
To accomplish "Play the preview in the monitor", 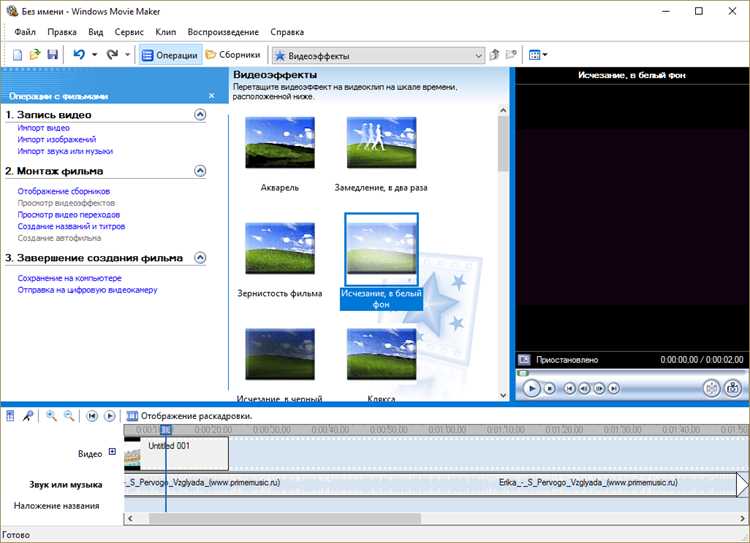I will (x=531, y=388).
